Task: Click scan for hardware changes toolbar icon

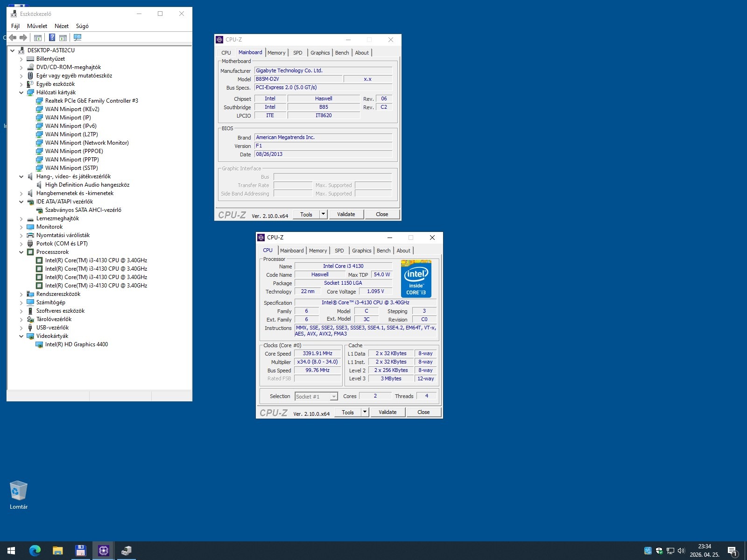Action: pyautogui.click(x=78, y=37)
